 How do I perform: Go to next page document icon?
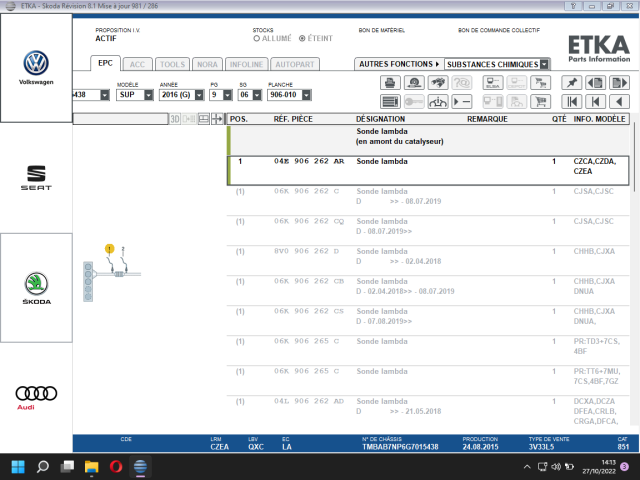click(x=619, y=83)
